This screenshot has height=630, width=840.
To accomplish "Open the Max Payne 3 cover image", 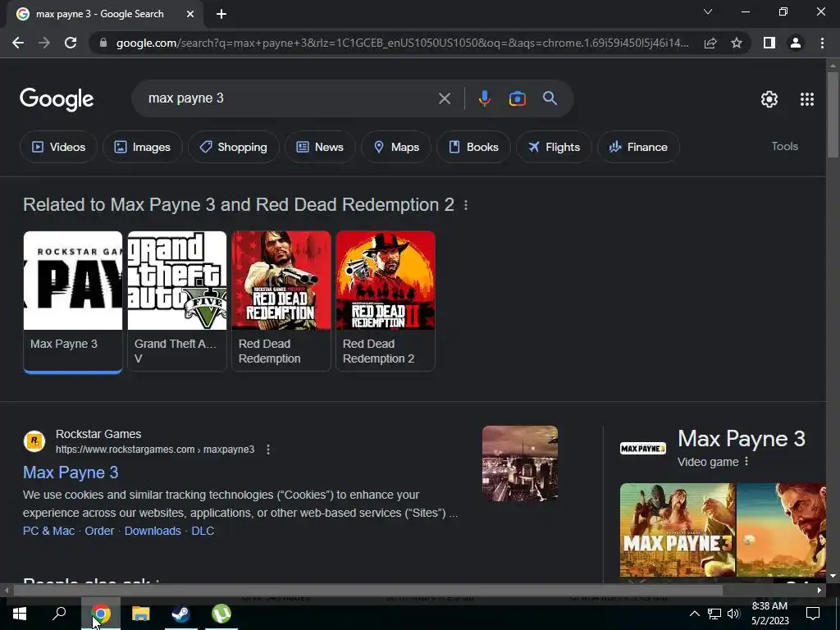I will (x=678, y=530).
